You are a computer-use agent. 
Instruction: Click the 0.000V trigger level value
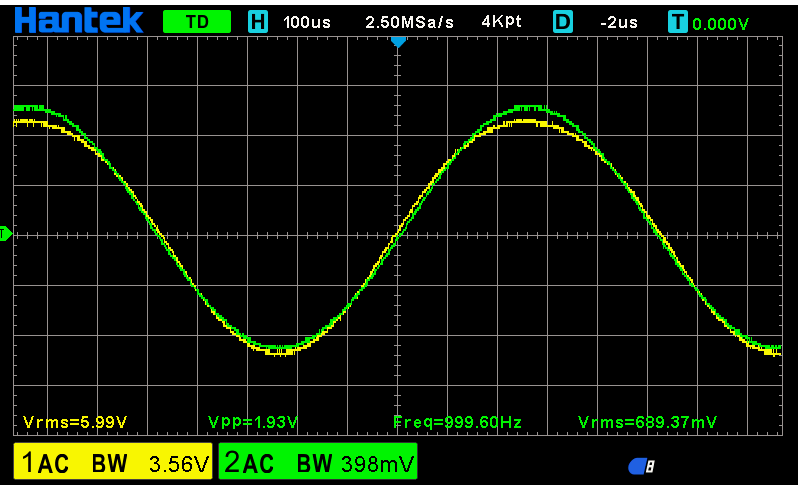coord(720,23)
